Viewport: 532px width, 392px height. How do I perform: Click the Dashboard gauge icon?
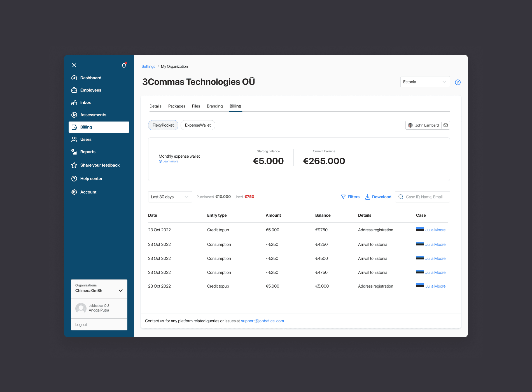tap(74, 78)
